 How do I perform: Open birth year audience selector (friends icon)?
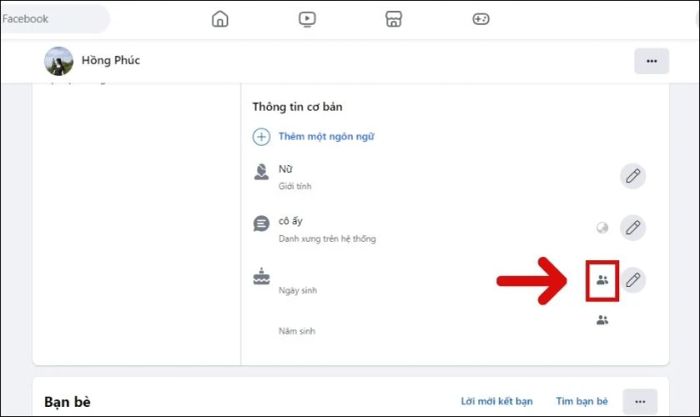tap(602, 321)
